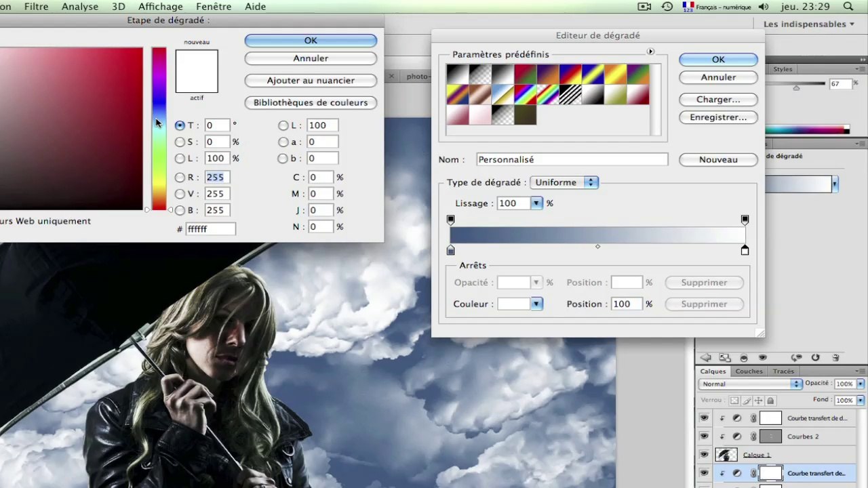Open the Affichage menu
868x488 pixels.
click(x=161, y=7)
